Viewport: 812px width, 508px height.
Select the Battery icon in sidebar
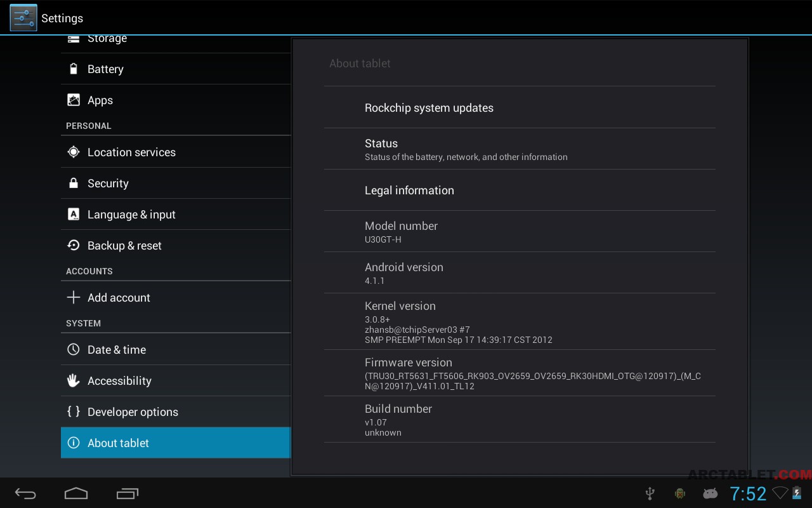pyautogui.click(x=74, y=69)
